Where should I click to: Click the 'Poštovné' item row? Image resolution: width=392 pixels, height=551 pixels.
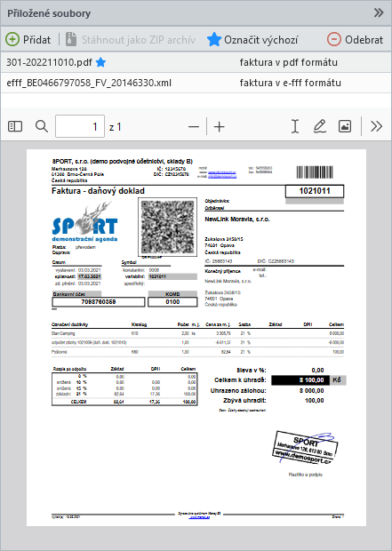[x=197, y=352]
